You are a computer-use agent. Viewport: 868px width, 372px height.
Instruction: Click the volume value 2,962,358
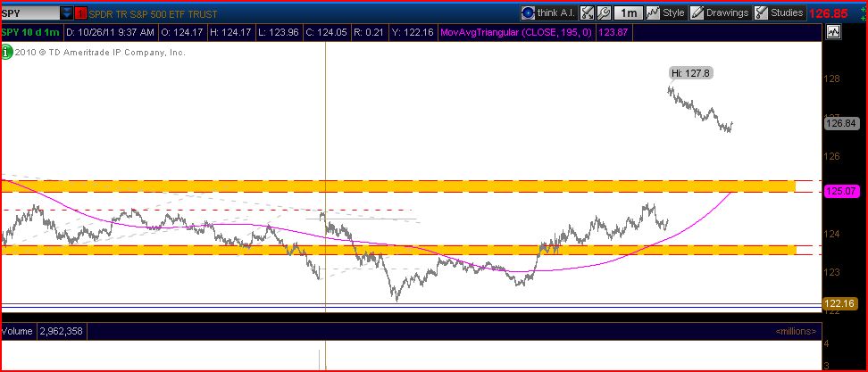pyautogui.click(x=61, y=332)
